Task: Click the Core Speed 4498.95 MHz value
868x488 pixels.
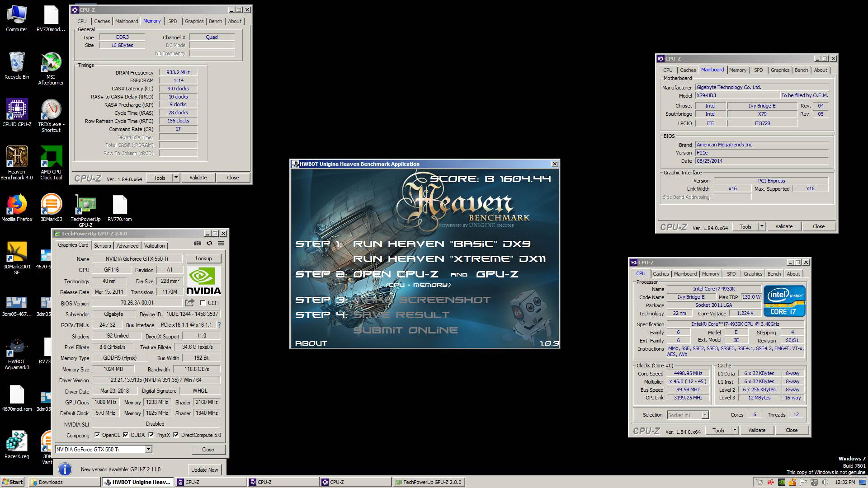Action: [x=688, y=373]
